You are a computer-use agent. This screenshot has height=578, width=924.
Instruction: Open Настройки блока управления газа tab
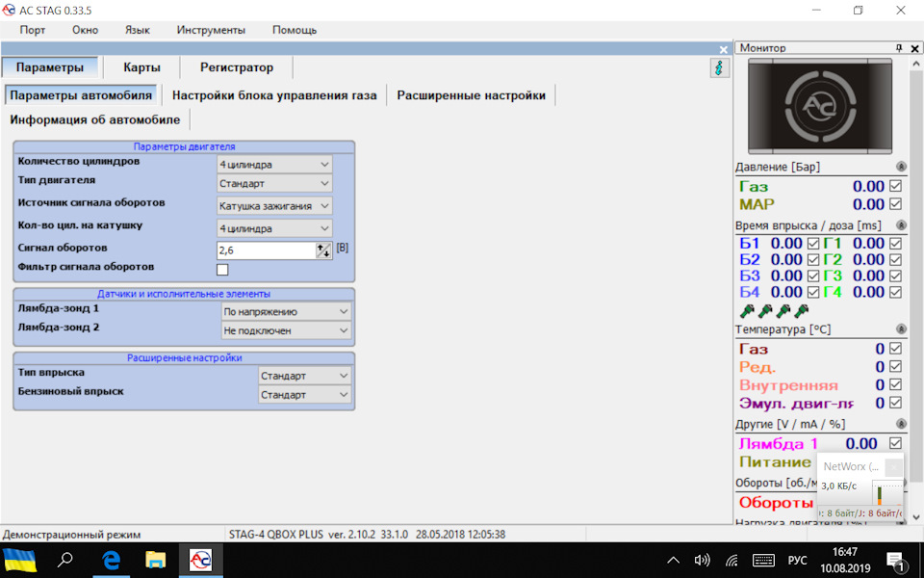(274, 95)
